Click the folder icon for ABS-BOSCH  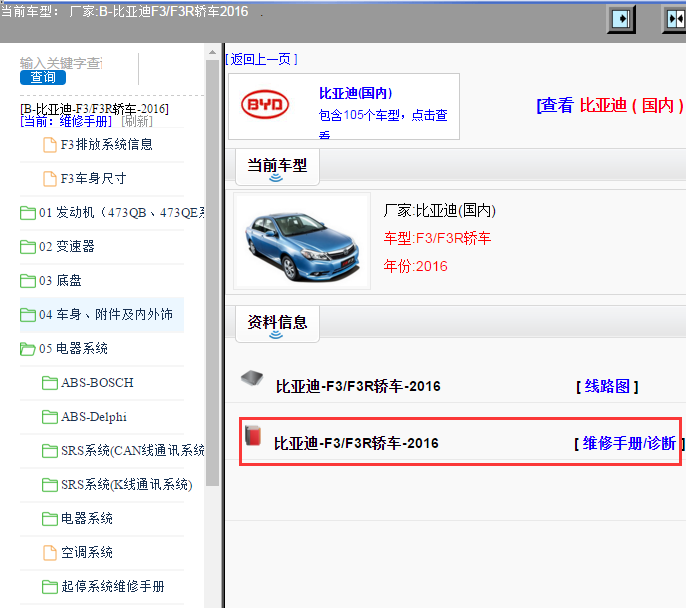point(49,383)
